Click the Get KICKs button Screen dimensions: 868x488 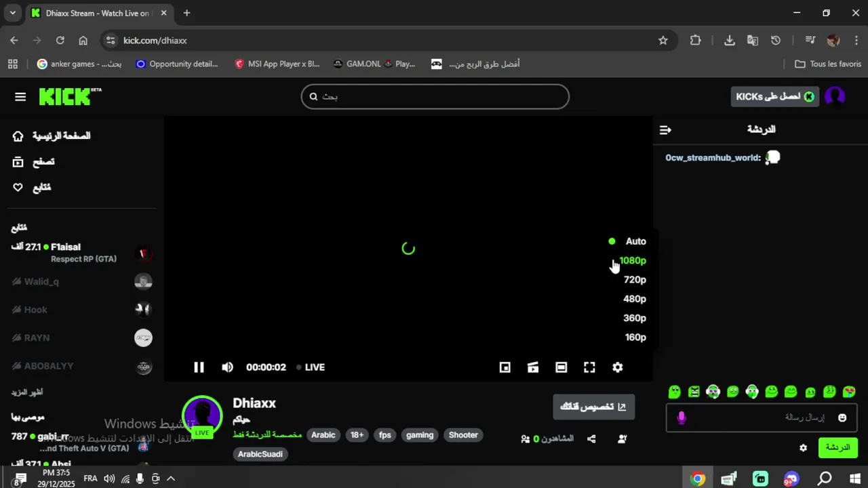click(775, 96)
